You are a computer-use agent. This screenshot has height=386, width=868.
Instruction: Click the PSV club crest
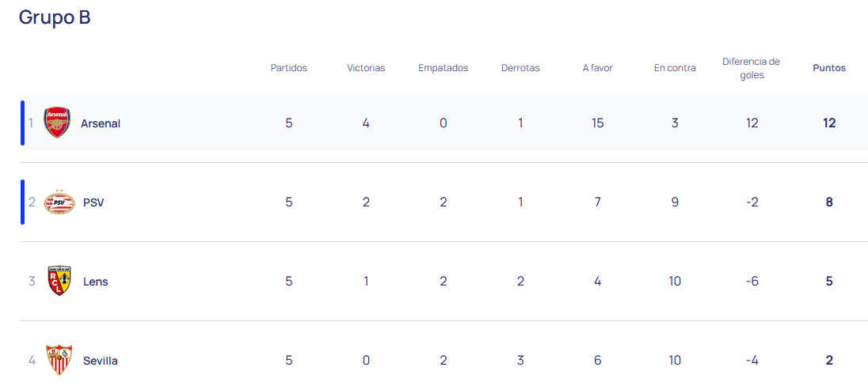[59, 202]
